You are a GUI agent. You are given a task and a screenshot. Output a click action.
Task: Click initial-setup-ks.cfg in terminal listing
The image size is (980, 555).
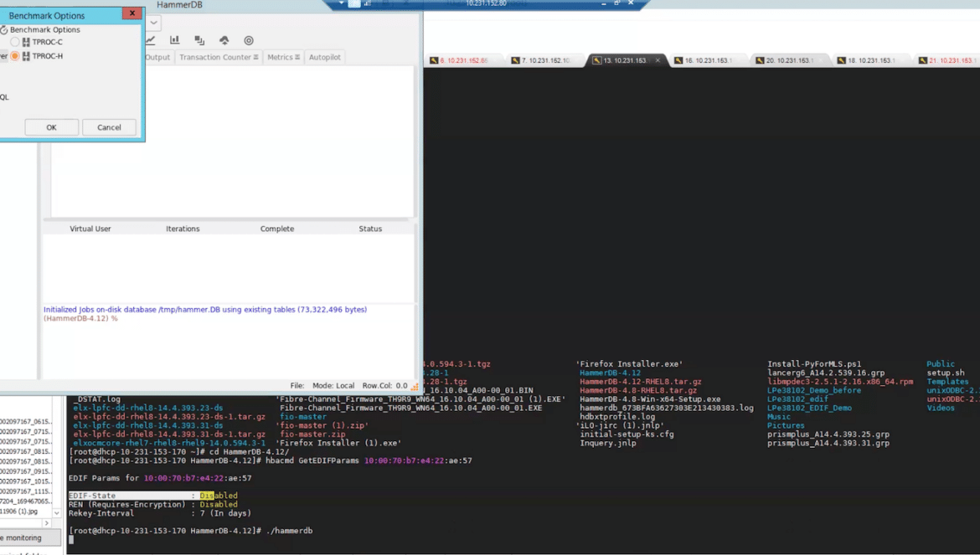pos(627,434)
